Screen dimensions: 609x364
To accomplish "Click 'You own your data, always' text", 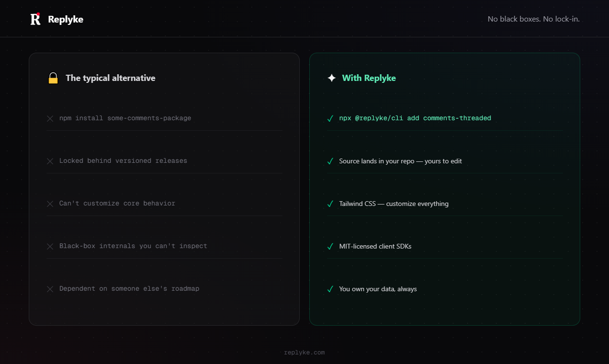I will tap(378, 289).
